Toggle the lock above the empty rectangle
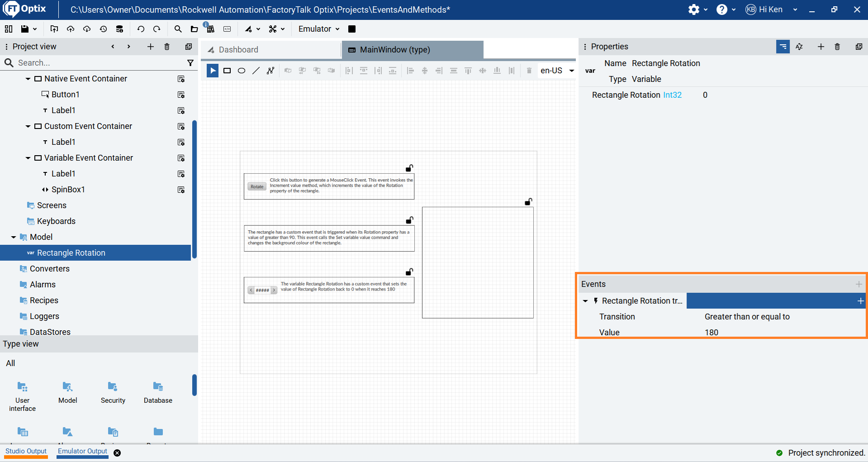 [x=528, y=201]
